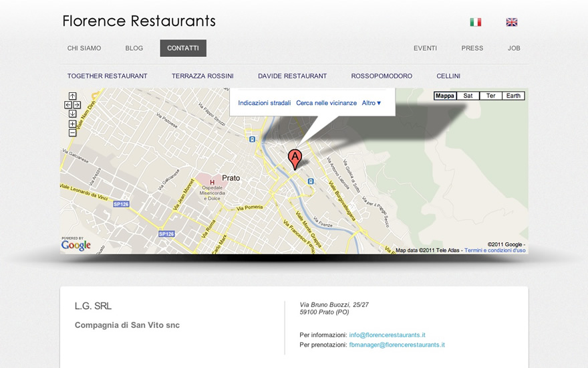Switch site language to Italian flag
Viewport: 588px width, 368px height.
pos(476,22)
